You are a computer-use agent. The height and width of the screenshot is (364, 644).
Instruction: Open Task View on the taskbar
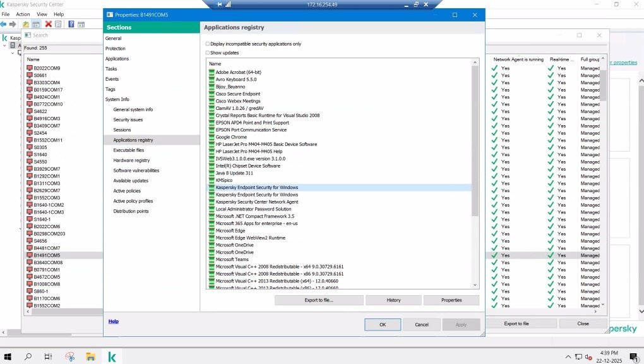click(x=48, y=356)
